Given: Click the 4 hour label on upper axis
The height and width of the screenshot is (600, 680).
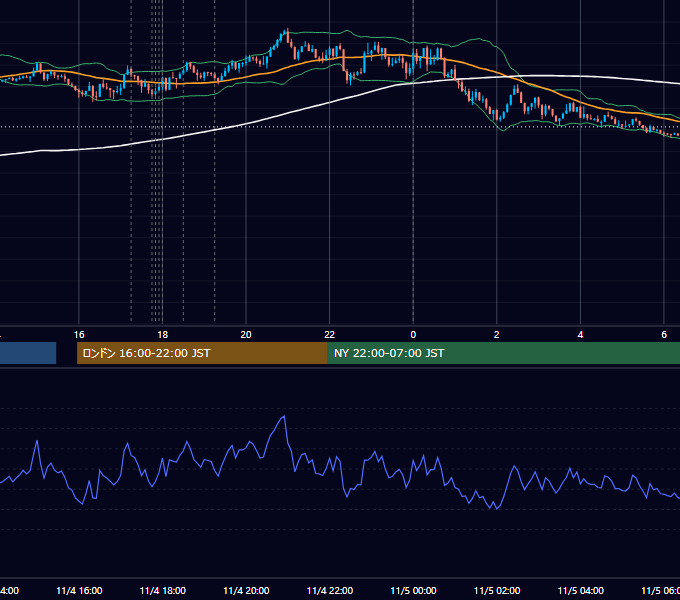Looking at the screenshot, I should tap(580, 335).
